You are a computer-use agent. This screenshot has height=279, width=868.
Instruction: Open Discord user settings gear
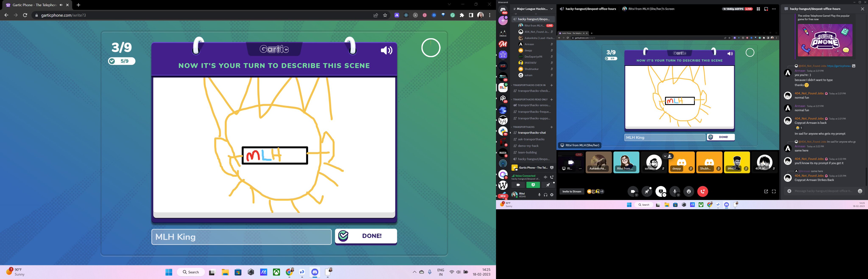pos(552,195)
